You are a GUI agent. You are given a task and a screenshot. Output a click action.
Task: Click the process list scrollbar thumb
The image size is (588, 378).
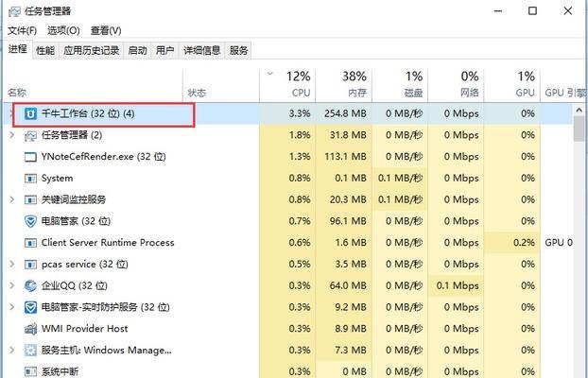point(579,129)
